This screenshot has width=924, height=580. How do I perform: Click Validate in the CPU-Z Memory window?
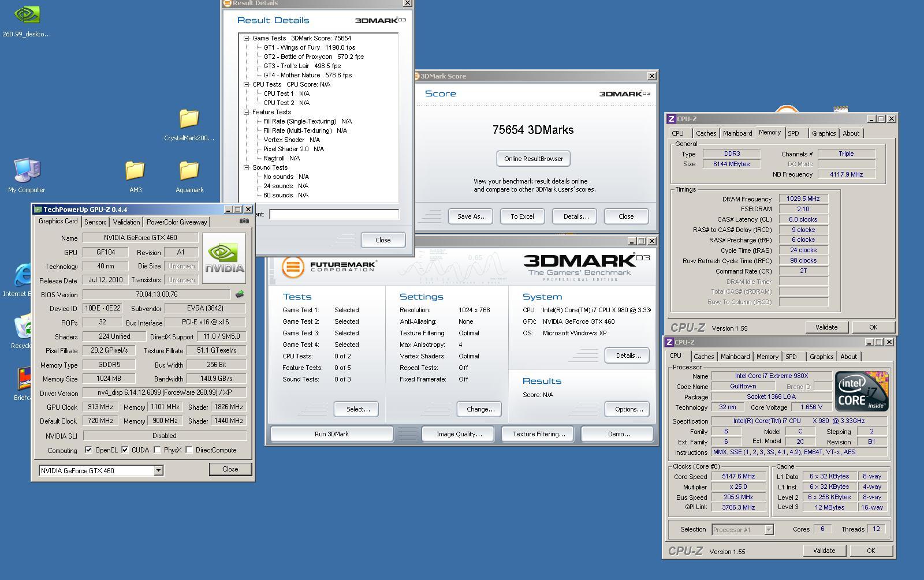coord(826,327)
